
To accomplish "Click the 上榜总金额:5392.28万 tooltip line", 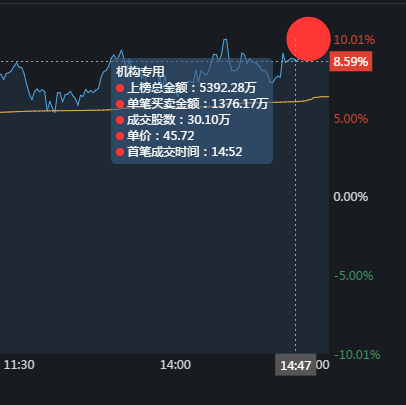I will point(191,88).
